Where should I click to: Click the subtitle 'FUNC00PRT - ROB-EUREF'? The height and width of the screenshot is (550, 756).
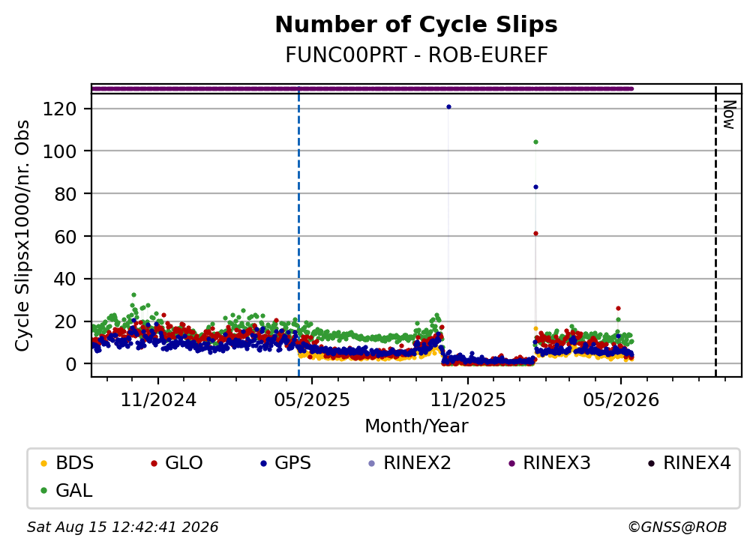[416, 55]
